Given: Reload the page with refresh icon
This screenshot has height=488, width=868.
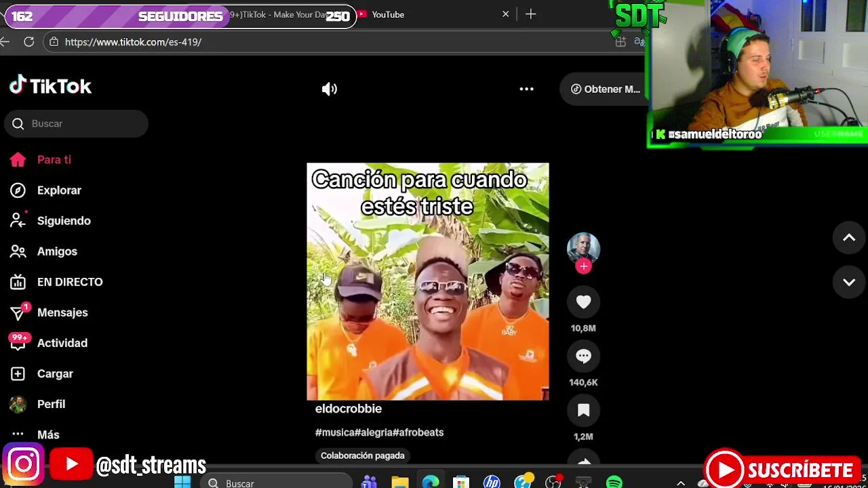Looking at the screenshot, I should 28,42.
